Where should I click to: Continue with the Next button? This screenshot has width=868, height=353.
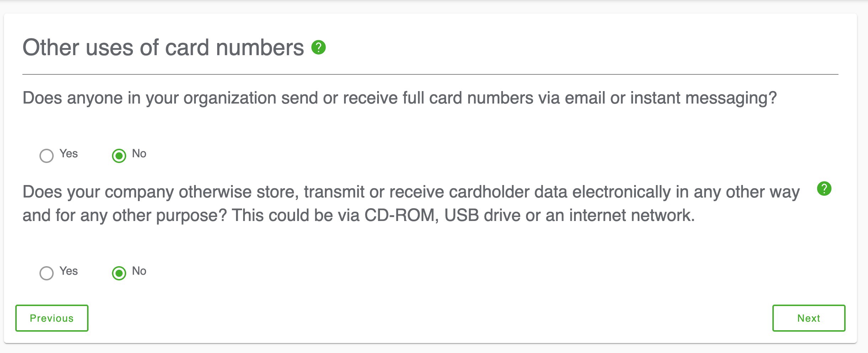click(809, 318)
